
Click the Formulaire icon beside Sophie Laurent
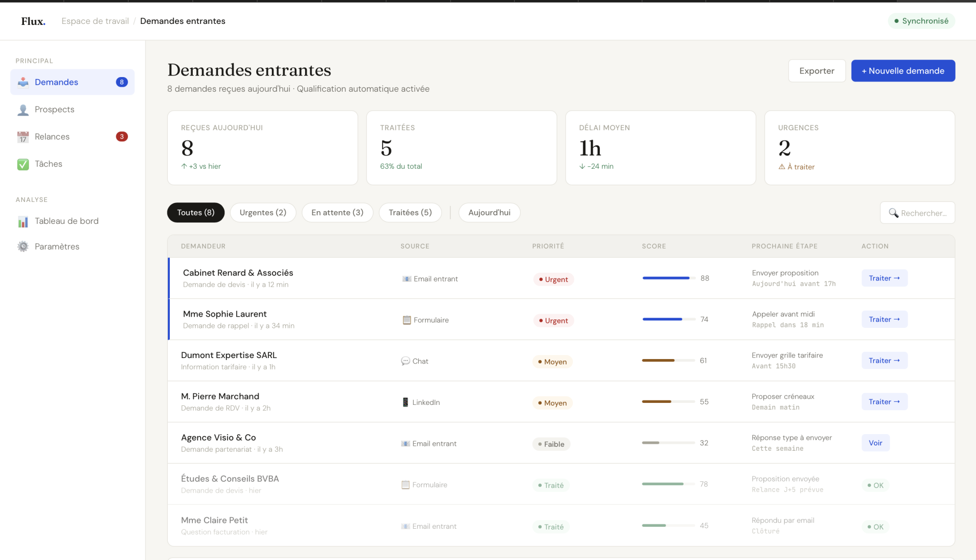click(x=406, y=320)
